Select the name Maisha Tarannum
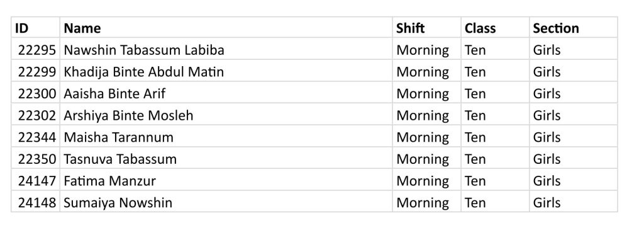The image size is (644, 230). [118, 137]
